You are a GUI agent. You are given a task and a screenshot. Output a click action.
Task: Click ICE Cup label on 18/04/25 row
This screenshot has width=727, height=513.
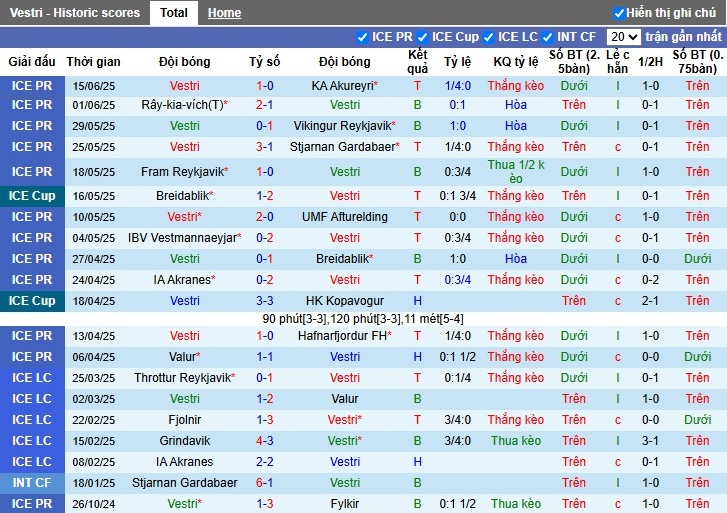[32, 301]
